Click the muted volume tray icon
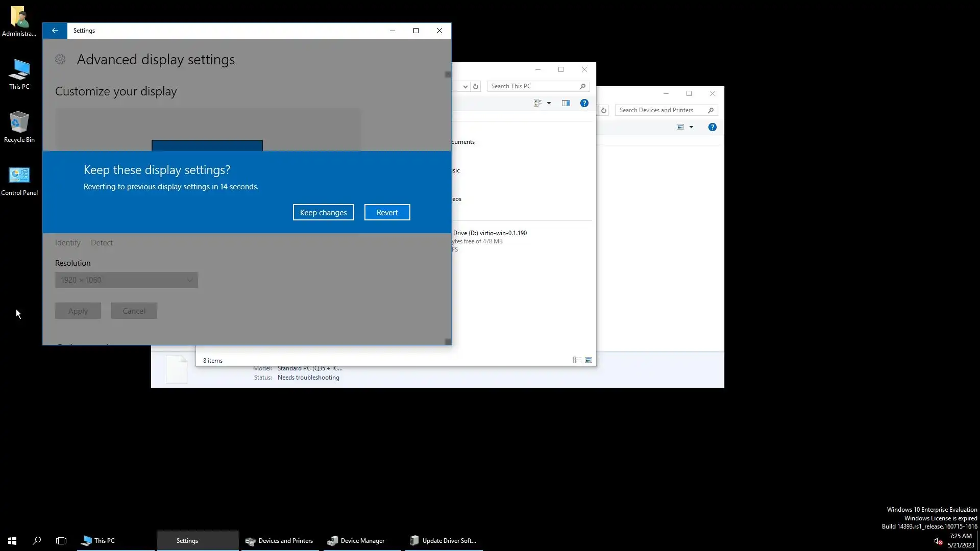This screenshot has width=980, height=551. click(x=938, y=541)
